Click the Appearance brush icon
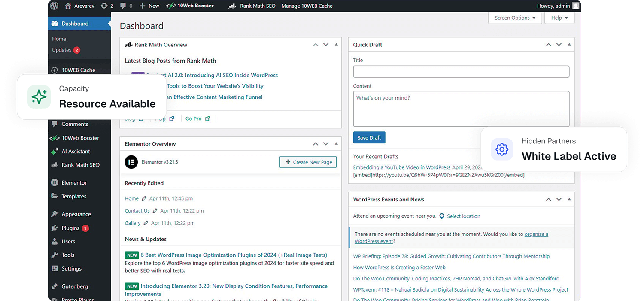The image size is (644, 301). point(55,214)
